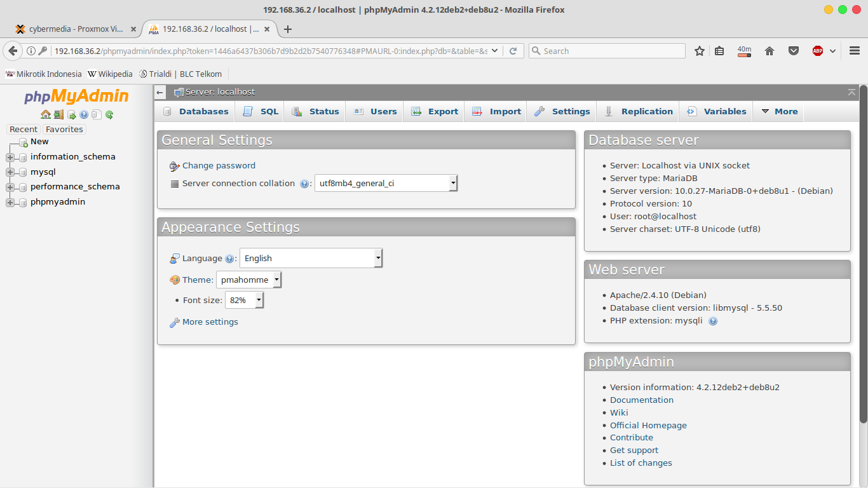Select the Recent tab
868x488 pixels.
coord(24,129)
